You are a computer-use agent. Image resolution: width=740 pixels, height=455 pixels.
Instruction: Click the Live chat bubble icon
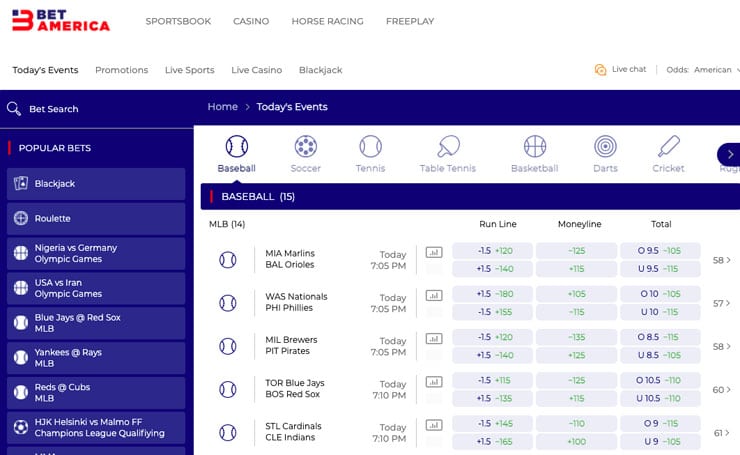click(600, 70)
